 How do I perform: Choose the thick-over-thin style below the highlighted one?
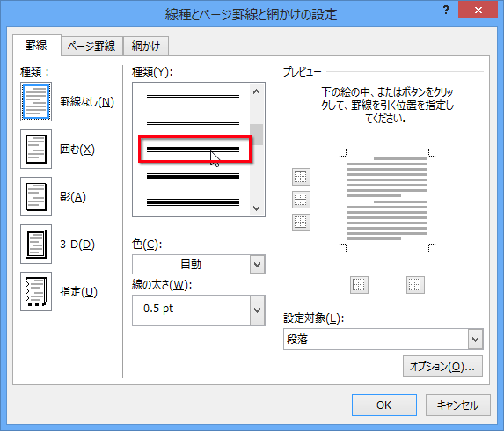click(x=193, y=176)
